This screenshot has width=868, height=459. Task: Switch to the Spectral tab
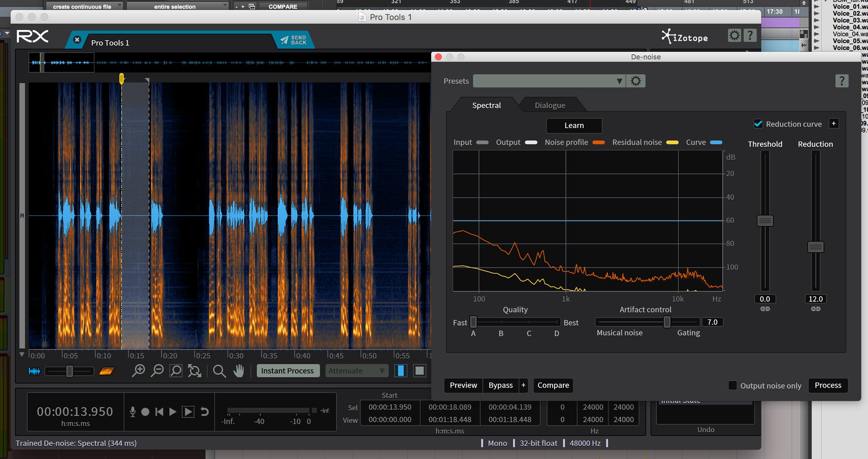pyautogui.click(x=487, y=105)
